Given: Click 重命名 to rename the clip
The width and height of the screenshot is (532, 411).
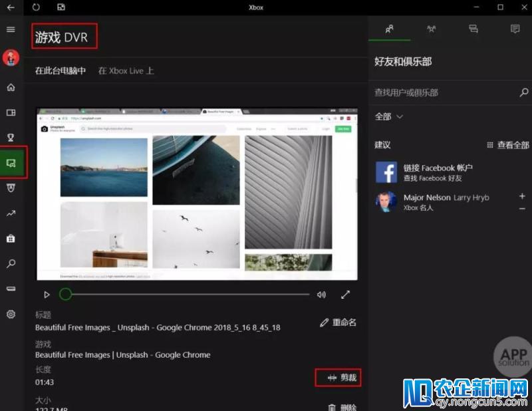Looking at the screenshot, I should click(x=338, y=323).
